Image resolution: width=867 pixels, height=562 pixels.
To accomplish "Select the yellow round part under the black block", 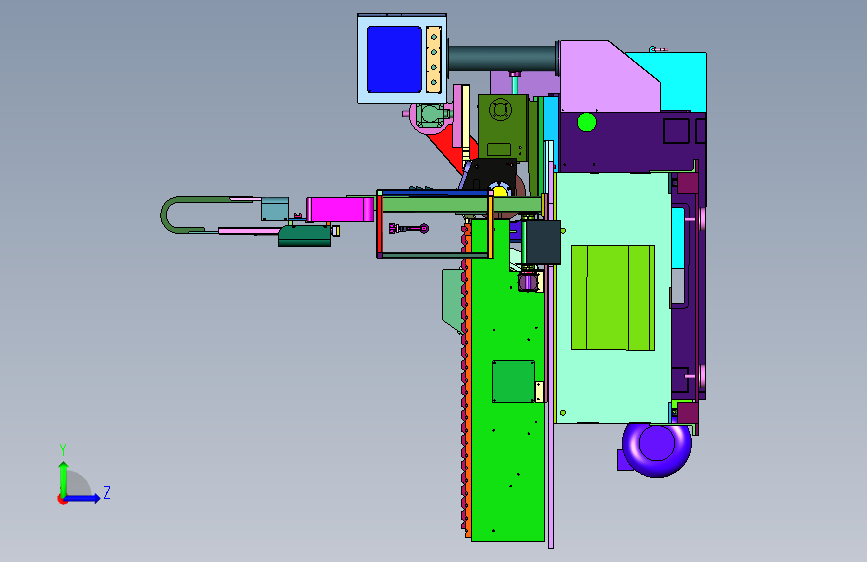I will point(499,191).
